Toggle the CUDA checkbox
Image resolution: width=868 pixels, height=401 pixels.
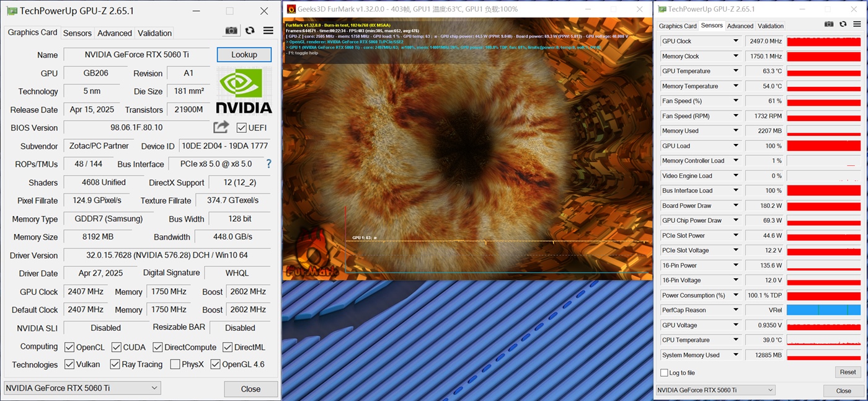pos(117,347)
